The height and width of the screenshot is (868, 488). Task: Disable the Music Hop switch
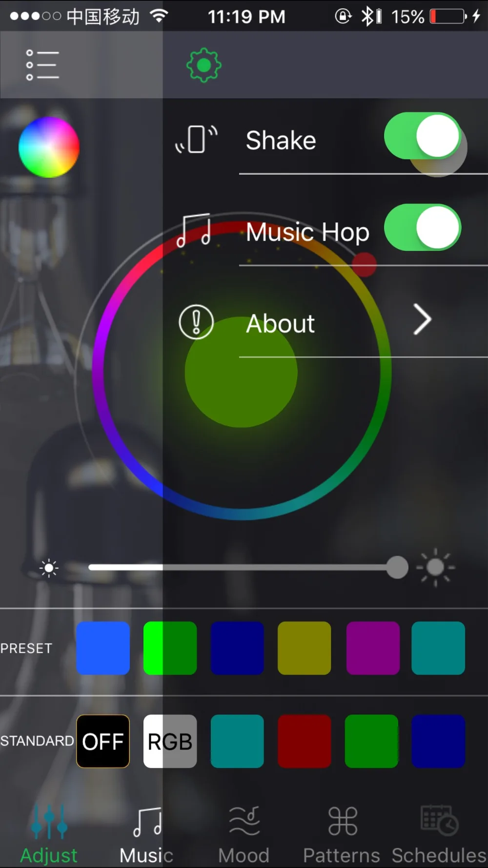423,227
